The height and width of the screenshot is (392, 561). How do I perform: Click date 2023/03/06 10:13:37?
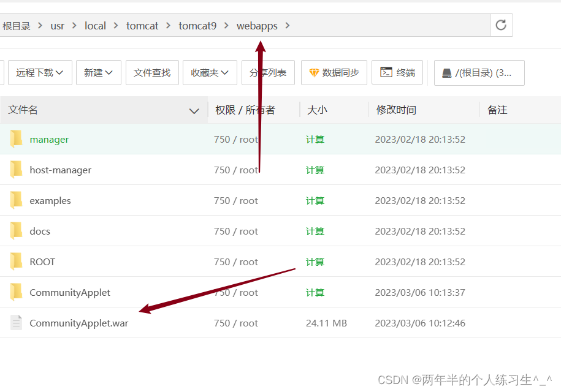tap(420, 293)
